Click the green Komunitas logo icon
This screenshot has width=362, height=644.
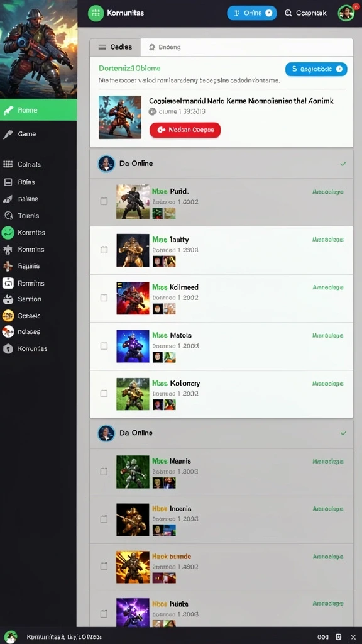(96, 13)
